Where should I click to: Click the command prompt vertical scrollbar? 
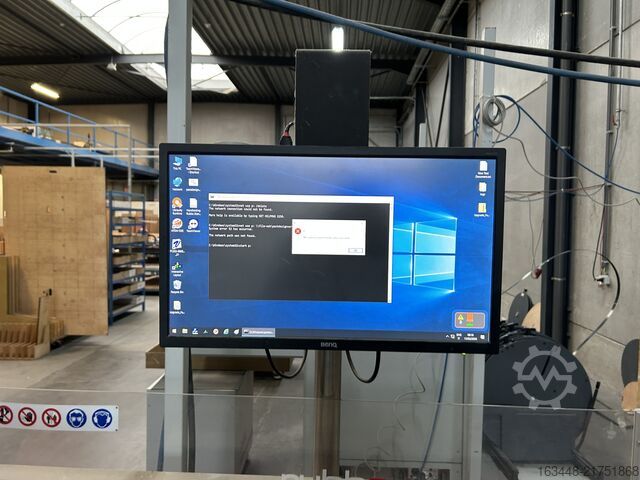point(391,252)
